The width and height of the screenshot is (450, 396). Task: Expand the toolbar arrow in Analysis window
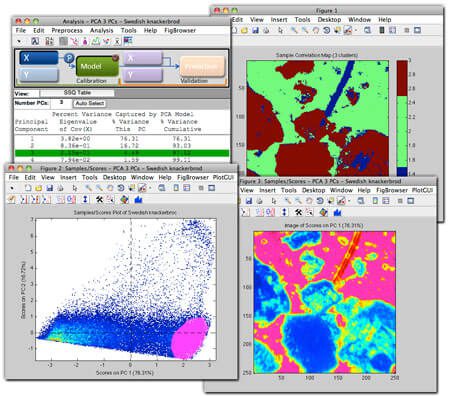pos(19,41)
